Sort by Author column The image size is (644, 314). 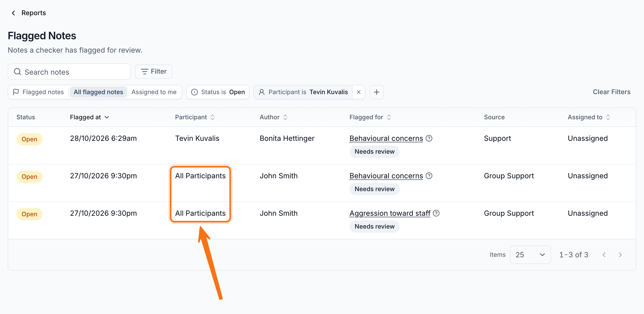pos(274,117)
